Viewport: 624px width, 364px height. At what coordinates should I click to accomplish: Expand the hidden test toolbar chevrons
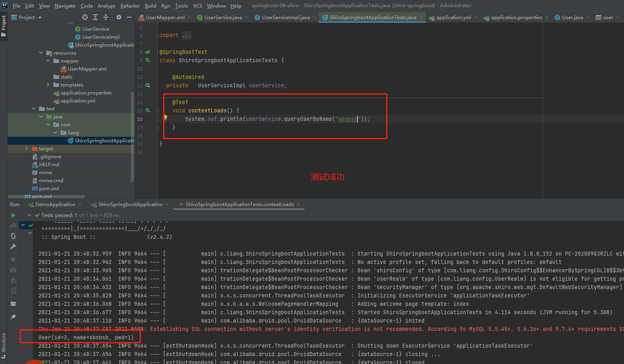click(x=29, y=215)
